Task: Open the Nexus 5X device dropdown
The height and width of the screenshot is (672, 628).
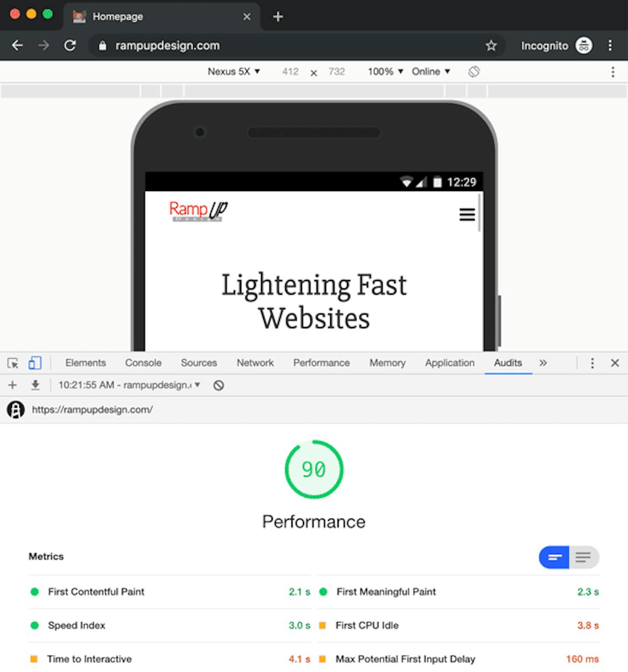Action: pos(233,72)
